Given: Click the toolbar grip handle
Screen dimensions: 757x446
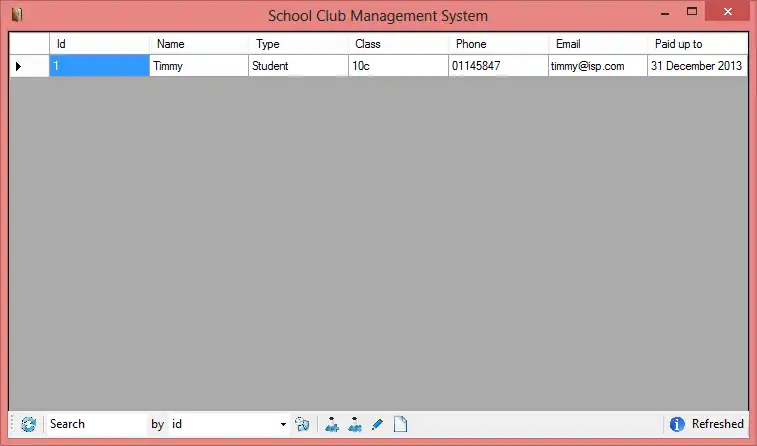Looking at the screenshot, I should click(13, 424).
